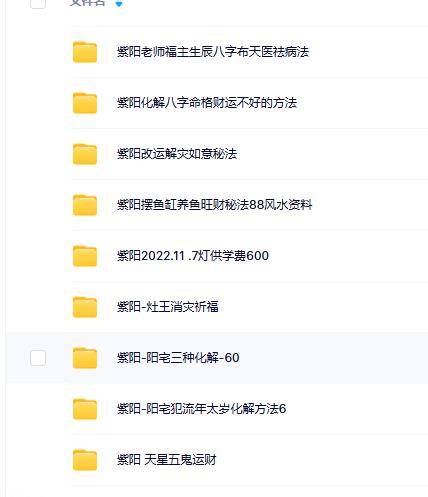Open 紫阳 天星五鬼运财 folder name

(167, 460)
